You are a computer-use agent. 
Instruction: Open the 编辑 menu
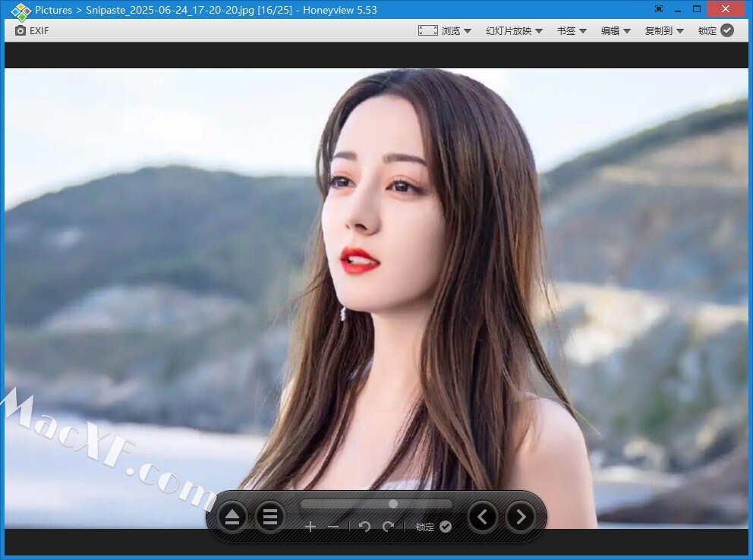610,30
